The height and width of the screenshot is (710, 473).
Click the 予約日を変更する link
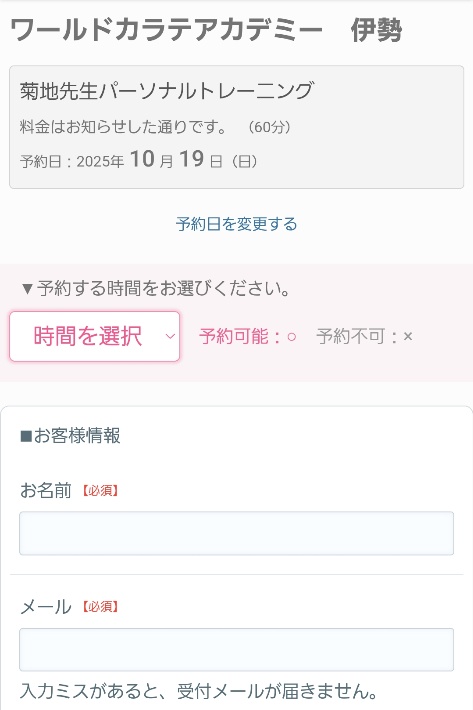point(236,224)
